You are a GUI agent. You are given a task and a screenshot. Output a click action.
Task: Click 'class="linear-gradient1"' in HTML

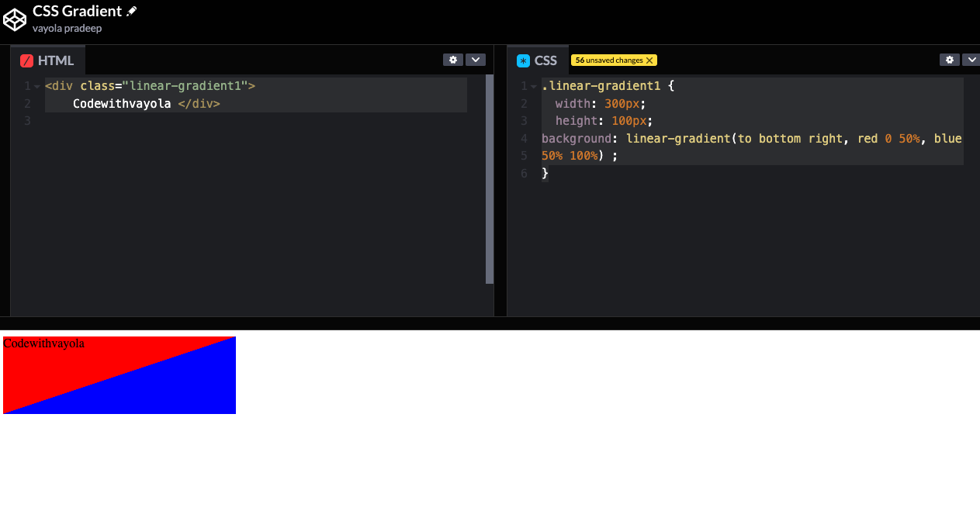click(x=163, y=86)
